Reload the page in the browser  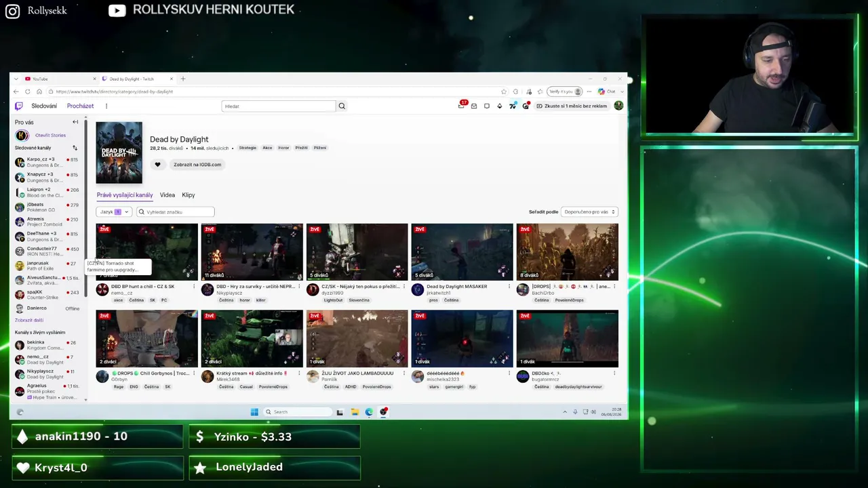(28, 91)
